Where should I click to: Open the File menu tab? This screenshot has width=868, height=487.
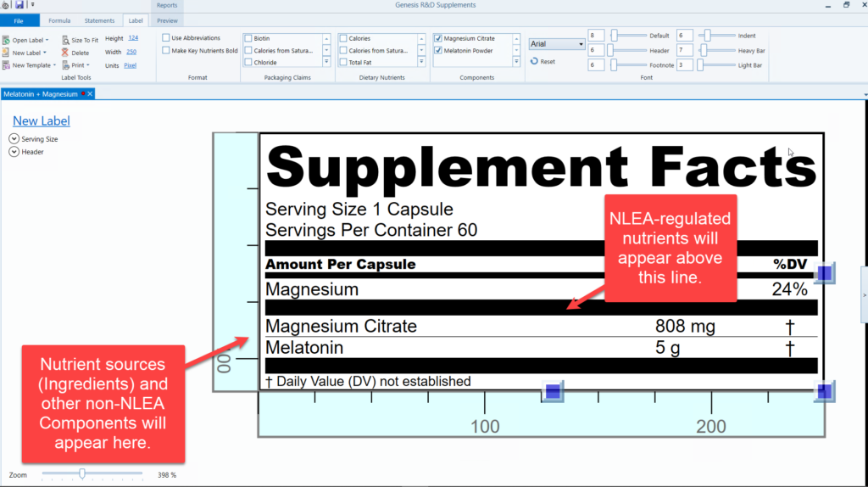click(x=19, y=20)
